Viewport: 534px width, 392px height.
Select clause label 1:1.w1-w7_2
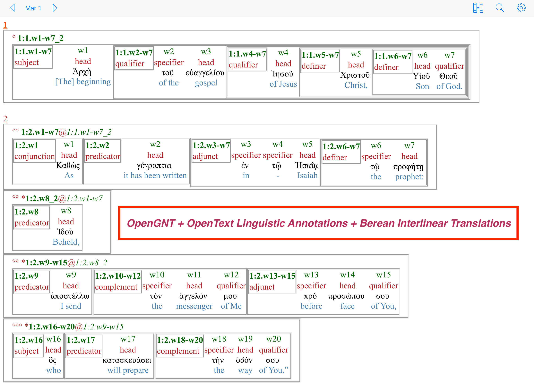[40, 38]
